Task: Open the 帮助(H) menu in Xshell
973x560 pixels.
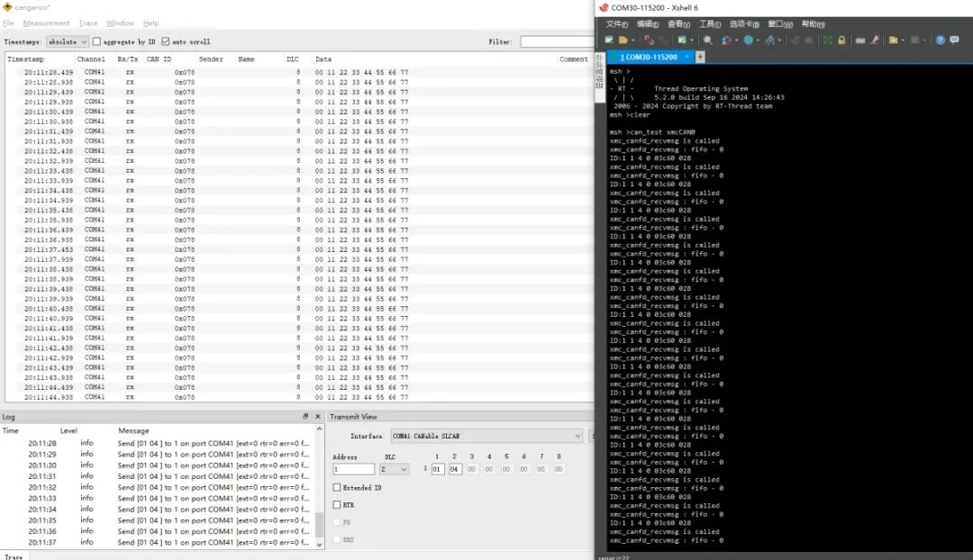Action: [813, 24]
